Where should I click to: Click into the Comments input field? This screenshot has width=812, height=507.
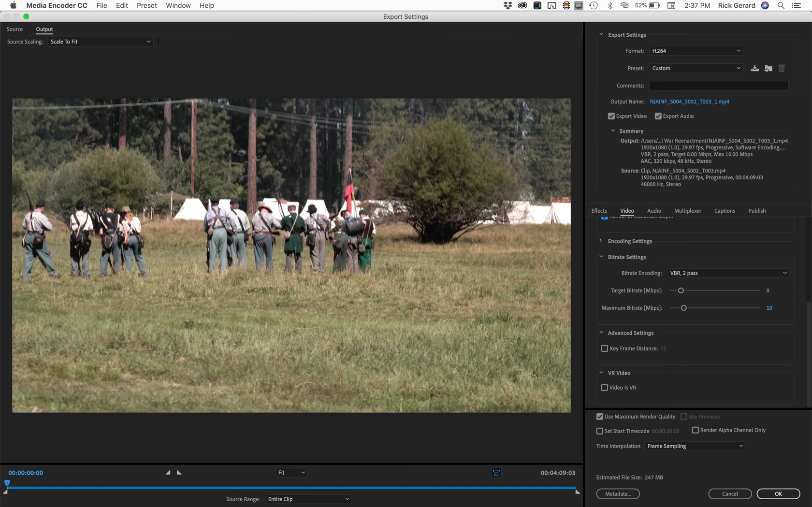coord(718,86)
